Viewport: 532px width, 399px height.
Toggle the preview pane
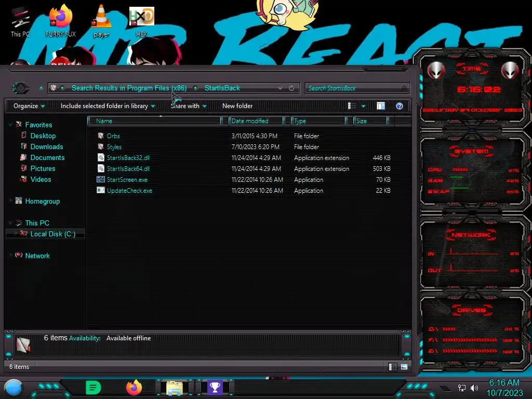(x=381, y=106)
